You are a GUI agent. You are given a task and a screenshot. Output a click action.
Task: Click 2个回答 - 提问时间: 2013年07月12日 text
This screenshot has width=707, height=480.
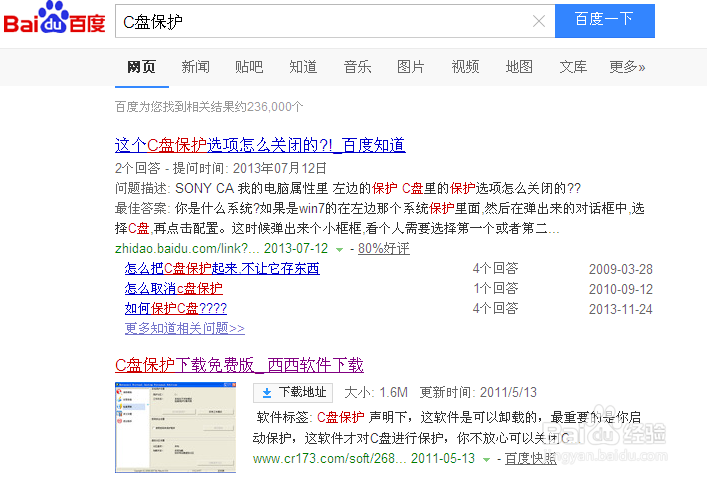221,169
